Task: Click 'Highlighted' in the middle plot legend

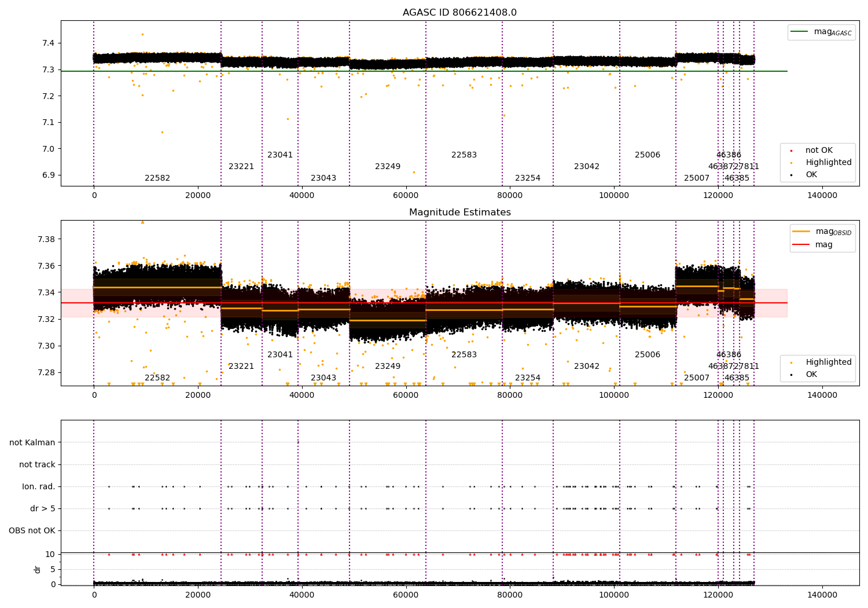Action: (829, 362)
